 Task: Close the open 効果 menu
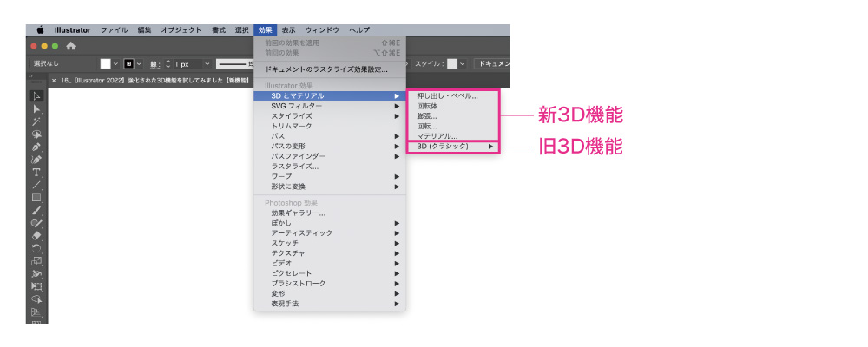click(x=265, y=29)
